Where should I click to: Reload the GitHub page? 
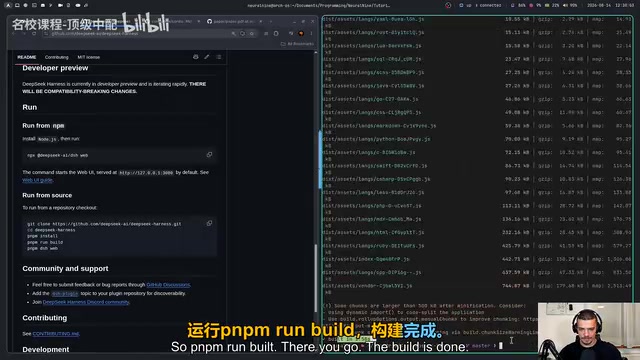34,33
